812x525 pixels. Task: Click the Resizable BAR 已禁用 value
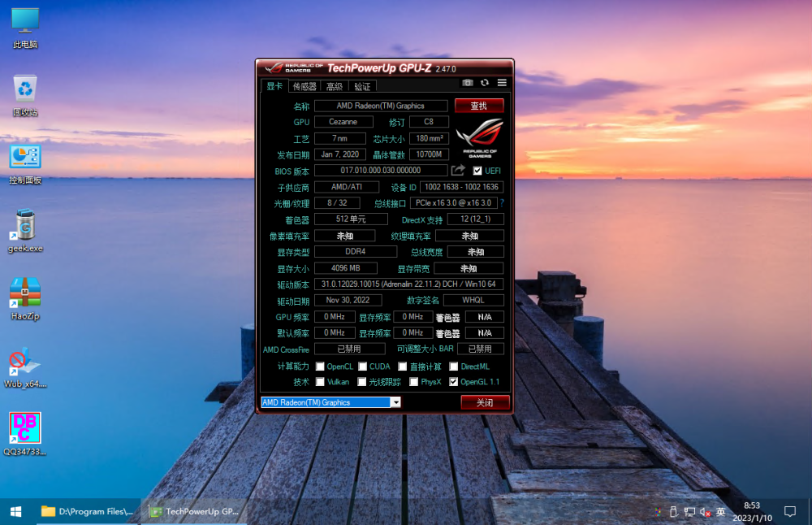pyautogui.click(x=481, y=349)
